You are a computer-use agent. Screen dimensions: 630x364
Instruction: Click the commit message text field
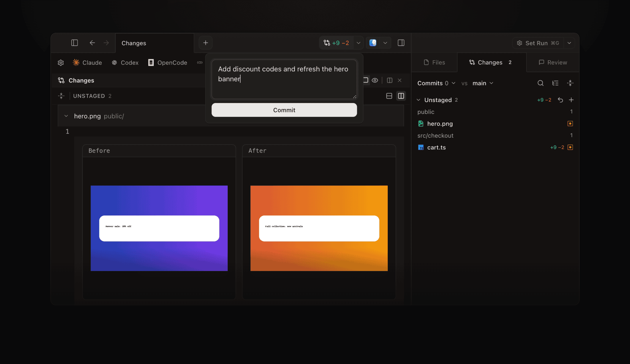pos(284,79)
